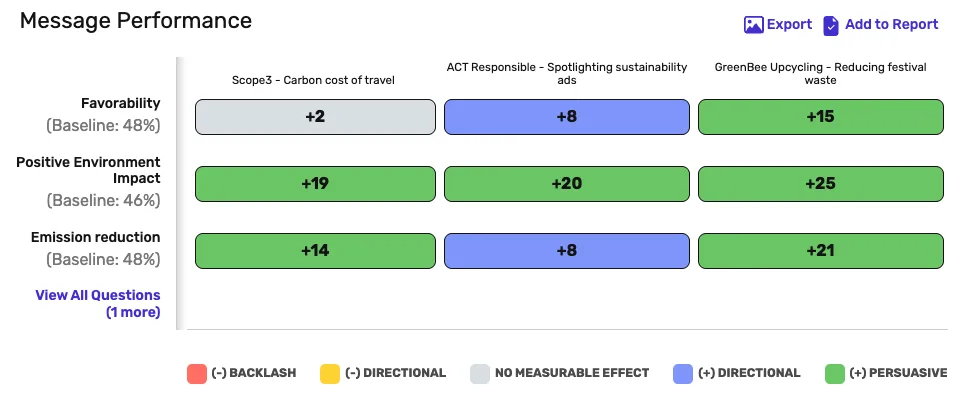The width and height of the screenshot is (971, 415).
Task: Click the ACT Responsible Favorability +8 cell
Action: pos(567,117)
